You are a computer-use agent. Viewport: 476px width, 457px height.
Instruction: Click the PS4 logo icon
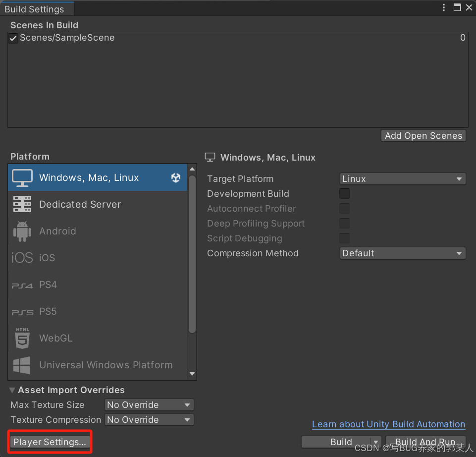[22, 286]
